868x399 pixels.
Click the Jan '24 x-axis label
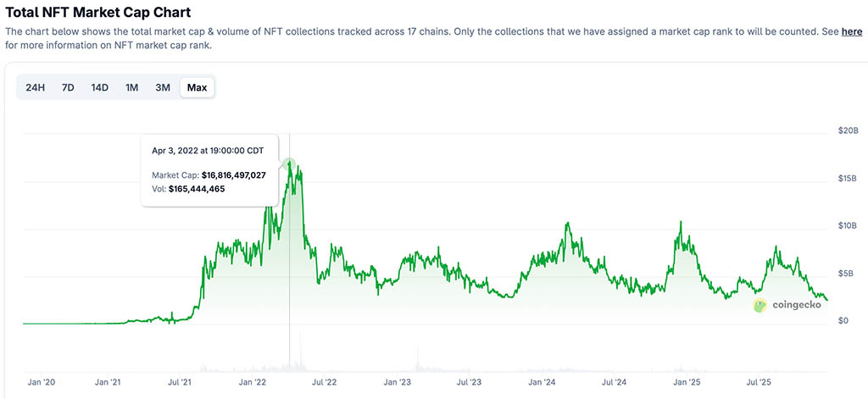pos(542,383)
